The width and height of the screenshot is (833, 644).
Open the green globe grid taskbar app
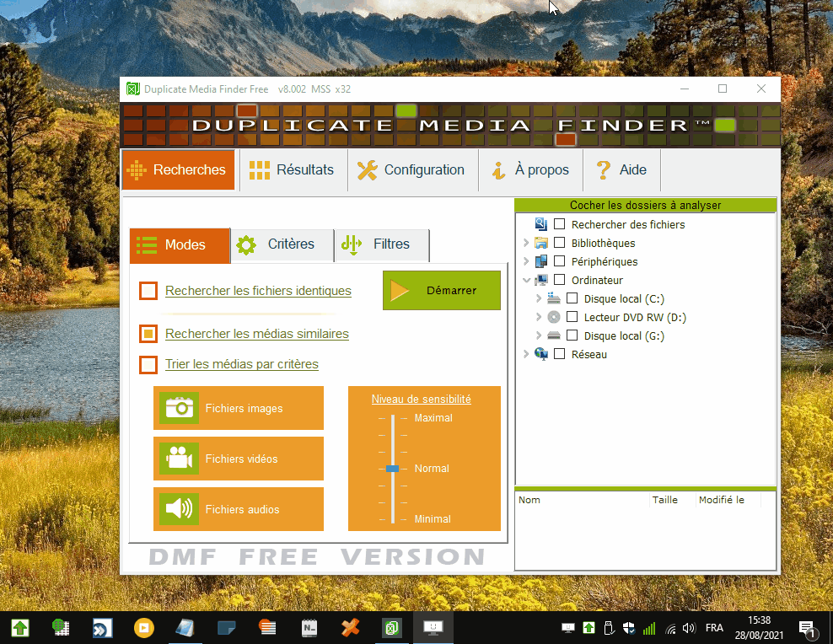pos(61,628)
